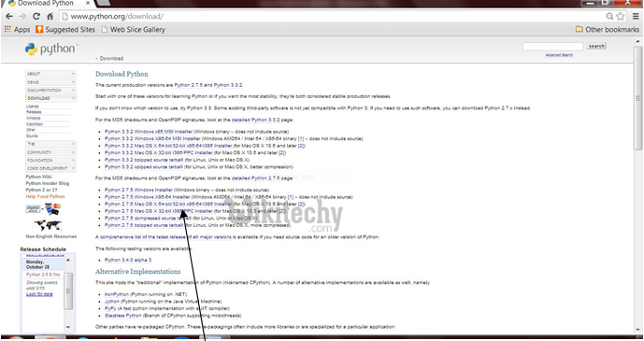Download Python 3.3.2 Windows x86 MSI Installer
The image size is (644, 341).
click(x=149, y=132)
